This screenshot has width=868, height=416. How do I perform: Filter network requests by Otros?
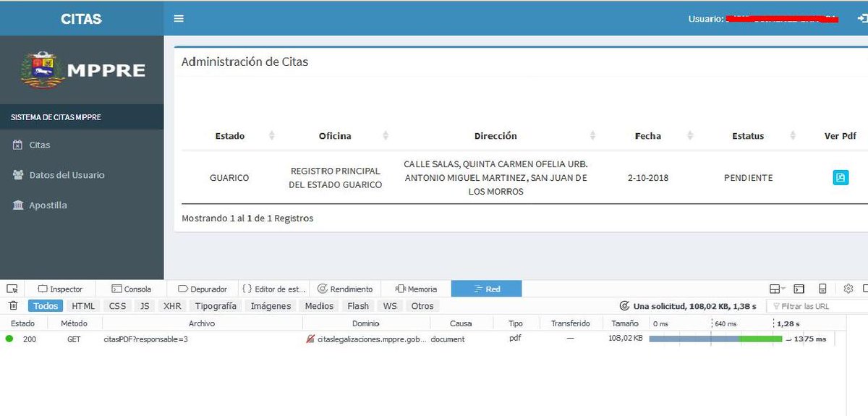click(x=422, y=306)
